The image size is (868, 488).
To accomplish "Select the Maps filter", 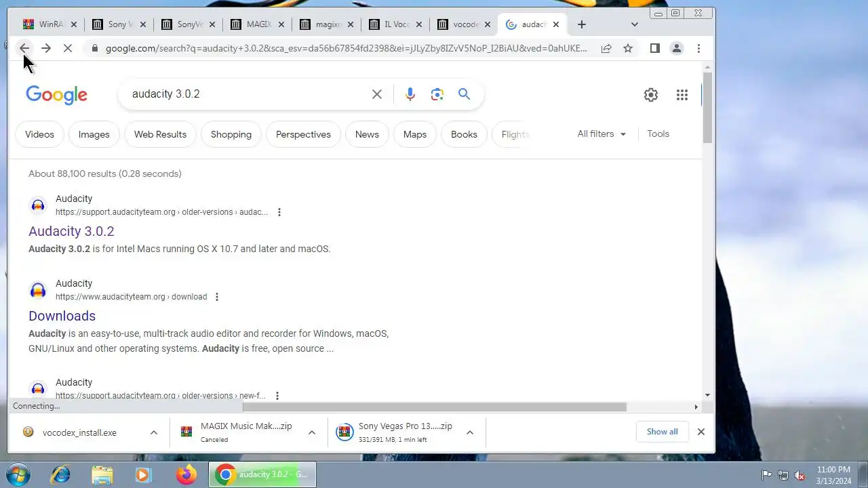I will click(x=415, y=134).
